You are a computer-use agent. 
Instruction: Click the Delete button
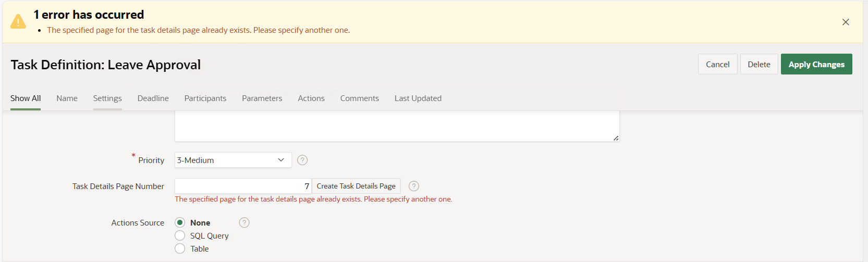(x=759, y=65)
